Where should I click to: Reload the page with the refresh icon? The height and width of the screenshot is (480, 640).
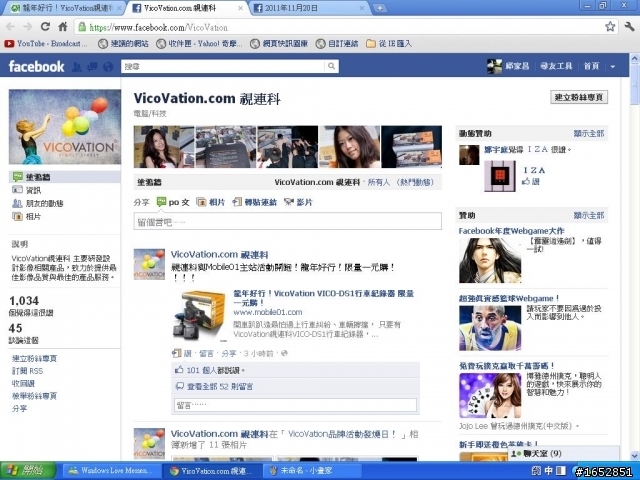tap(45, 27)
